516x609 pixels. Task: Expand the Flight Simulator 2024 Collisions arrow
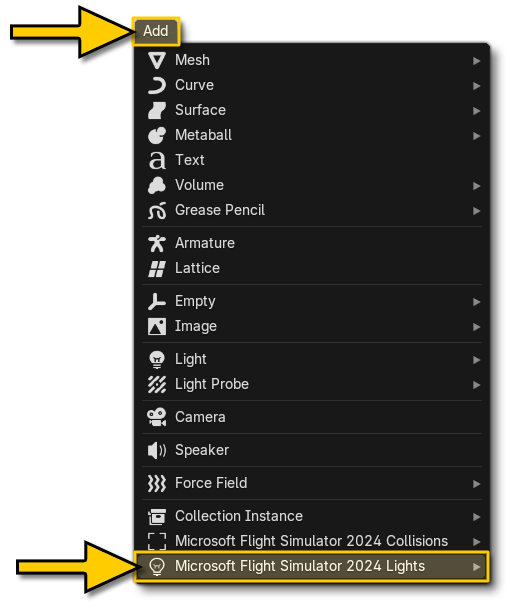click(476, 542)
